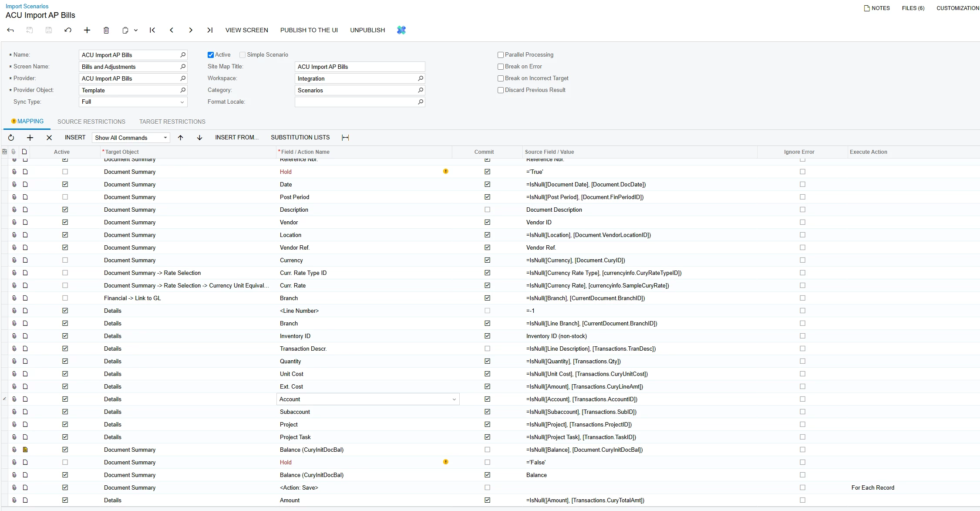Move mapping row up with arrow icon
Screen dimensions: 980x511
(180, 138)
